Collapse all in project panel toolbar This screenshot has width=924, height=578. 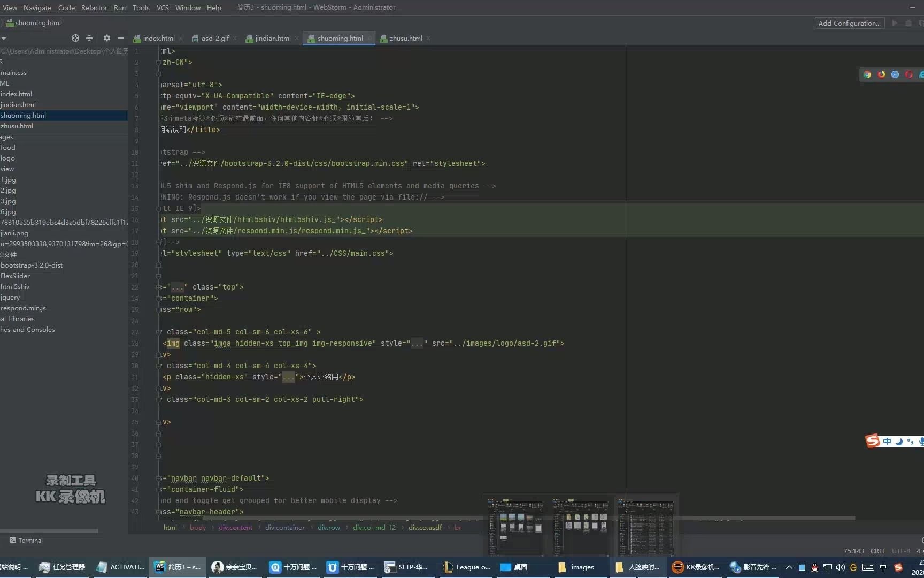coord(89,38)
